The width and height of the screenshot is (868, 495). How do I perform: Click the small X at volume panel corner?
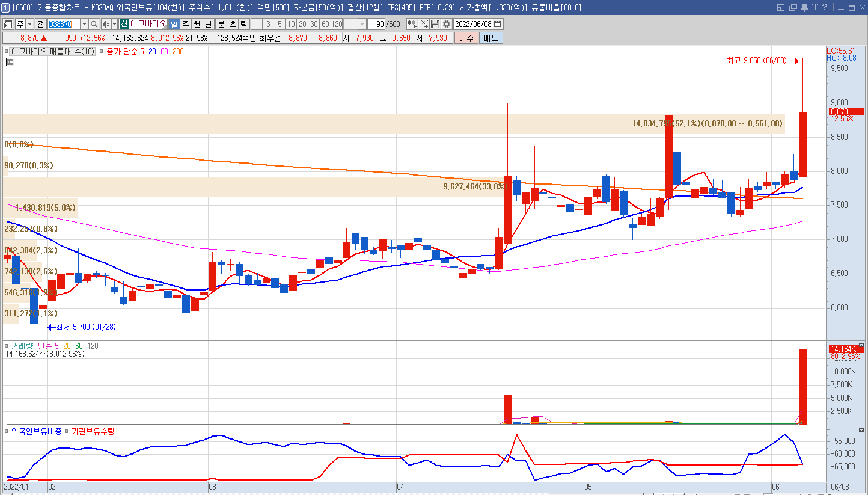tap(861, 345)
